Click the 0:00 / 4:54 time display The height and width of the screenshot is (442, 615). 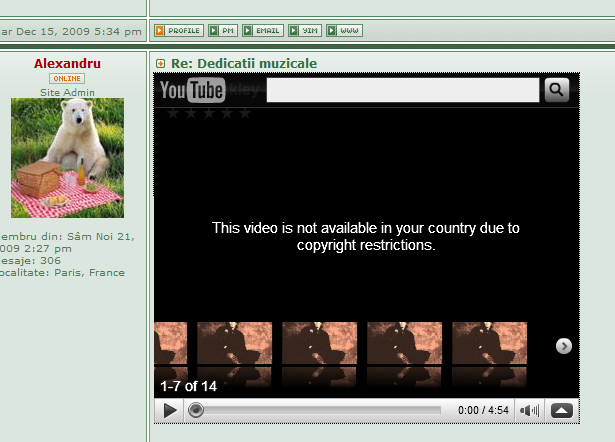click(483, 410)
